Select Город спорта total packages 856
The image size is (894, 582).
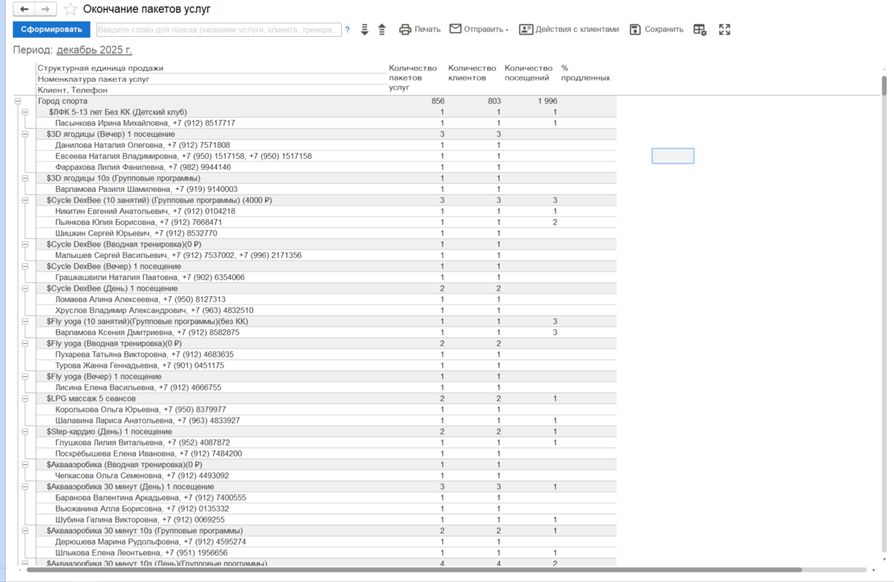pos(437,101)
